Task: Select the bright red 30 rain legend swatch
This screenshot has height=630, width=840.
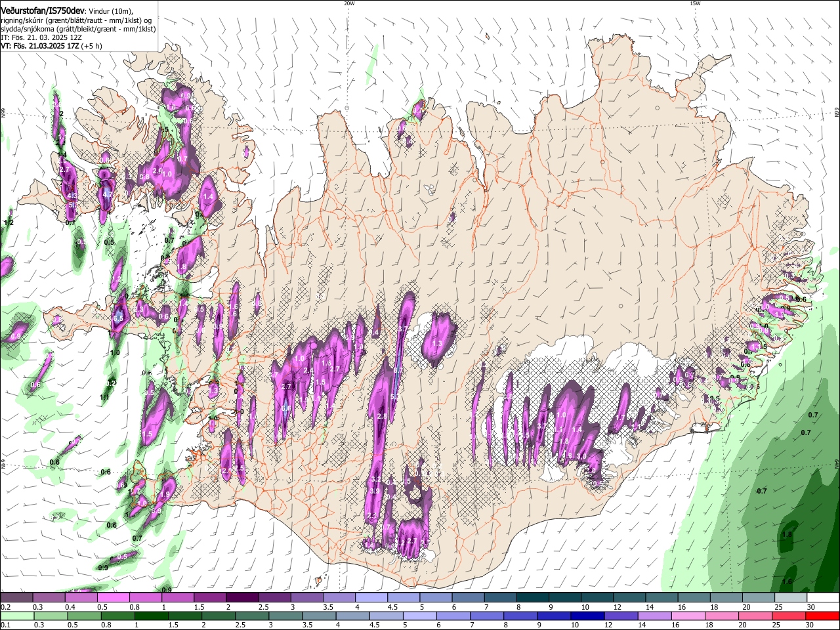Action: pos(822,616)
